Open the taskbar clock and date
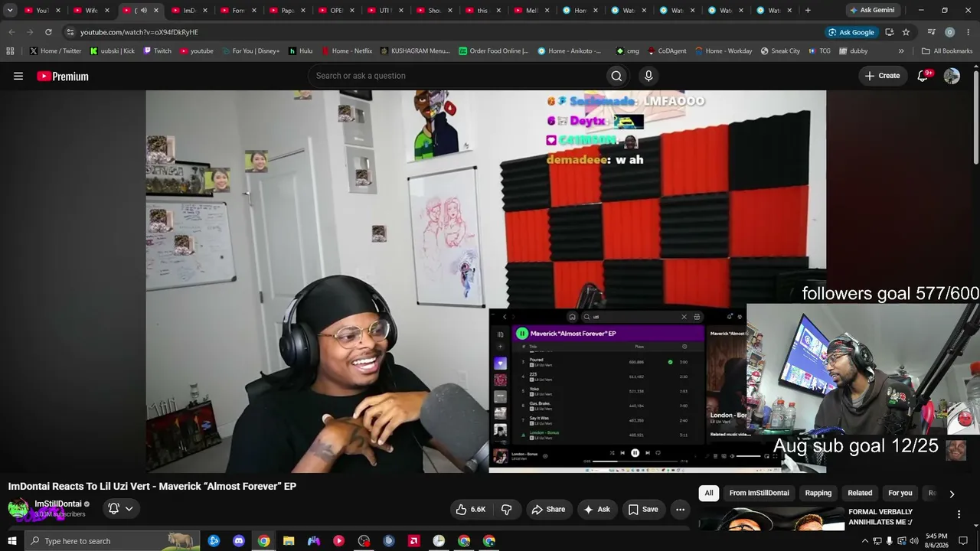Viewport: 980px width, 551px height. [936, 541]
